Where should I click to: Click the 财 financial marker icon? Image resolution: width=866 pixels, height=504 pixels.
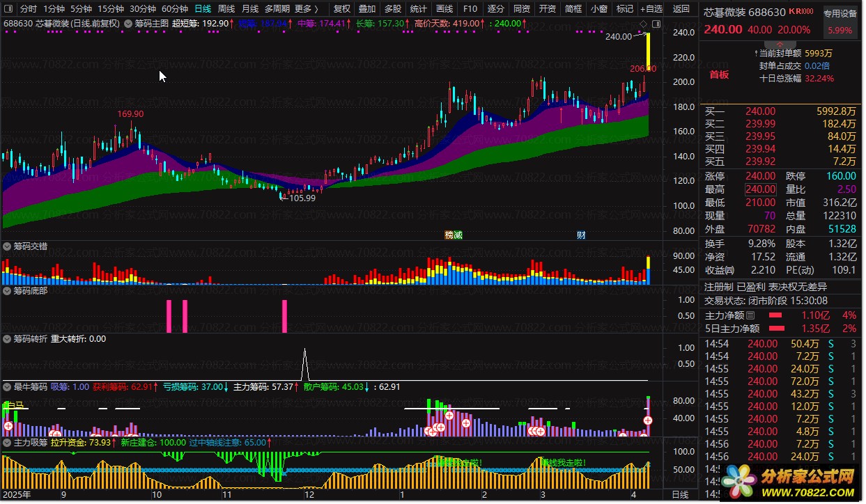(581, 235)
